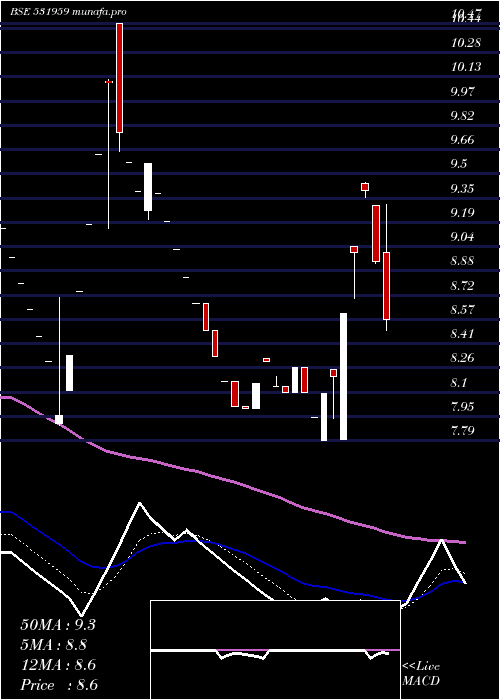The image size is (500, 700).
Task: Click the 9.5 price axis label
Action: (459, 164)
